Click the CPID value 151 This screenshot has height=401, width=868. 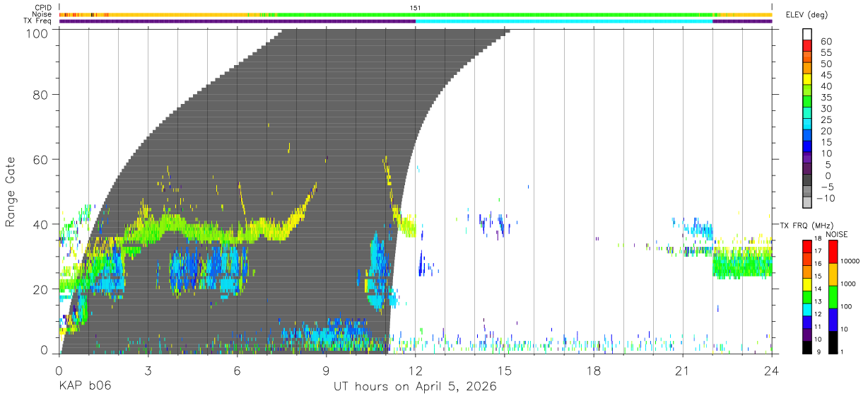[416, 8]
